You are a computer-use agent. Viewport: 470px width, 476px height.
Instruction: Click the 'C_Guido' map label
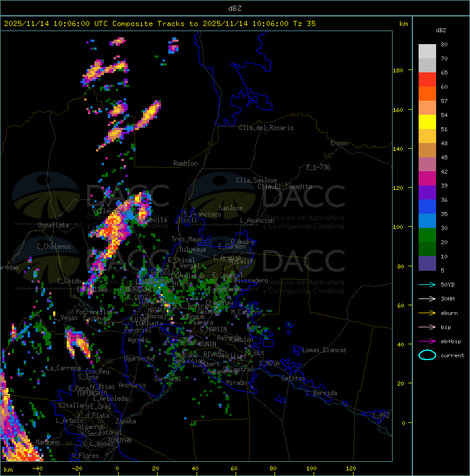69,281
